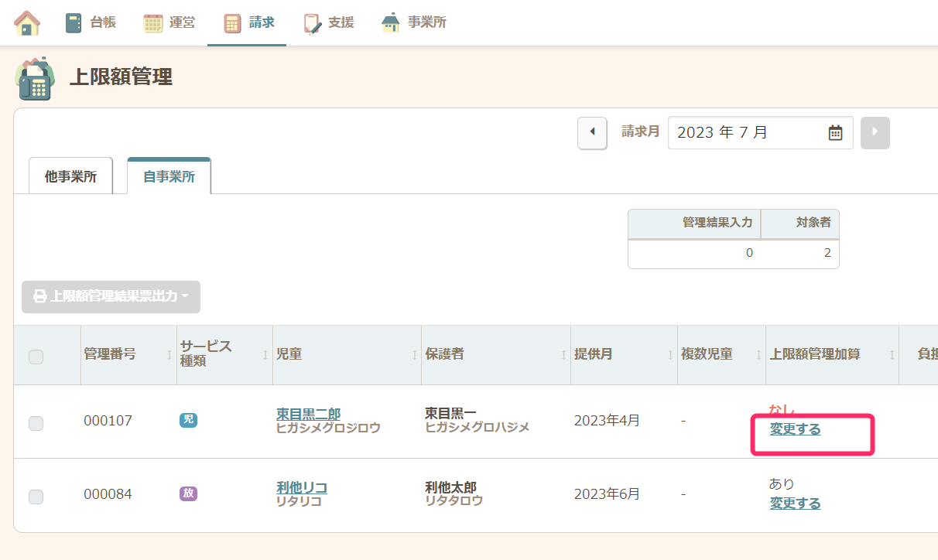Switch to the 他事業所 tab
This screenshot has height=560, width=938.
pos(70,176)
